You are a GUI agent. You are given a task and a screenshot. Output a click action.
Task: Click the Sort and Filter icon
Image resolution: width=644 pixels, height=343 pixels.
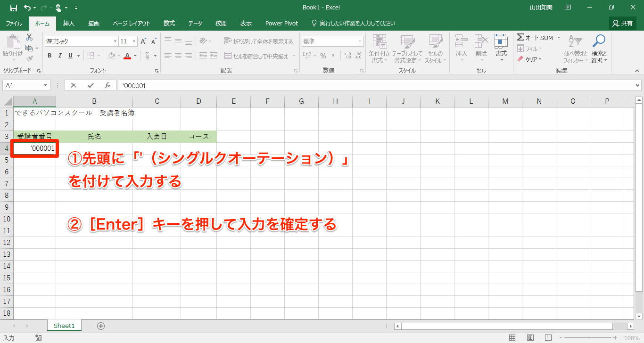[x=575, y=41]
